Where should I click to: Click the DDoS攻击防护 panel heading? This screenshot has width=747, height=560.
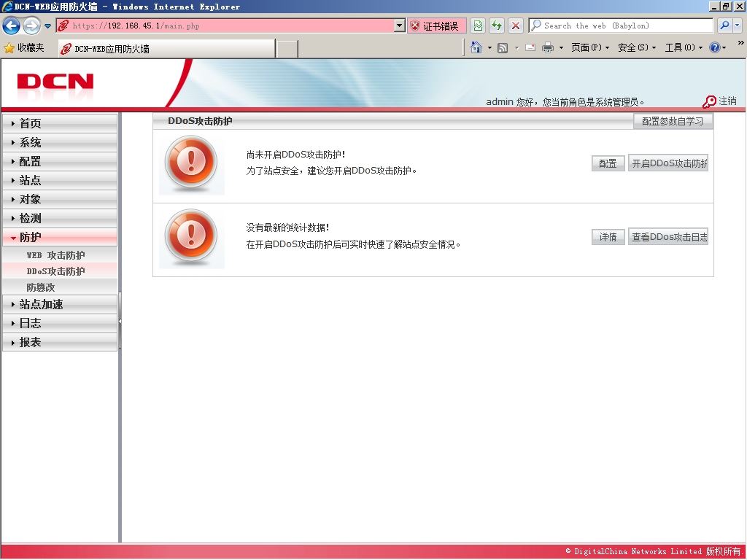(200, 121)
